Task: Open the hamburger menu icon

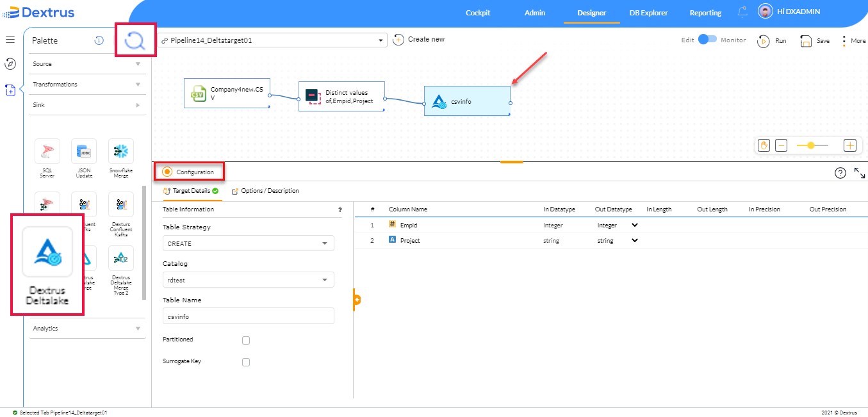Action: pos(10,40)
